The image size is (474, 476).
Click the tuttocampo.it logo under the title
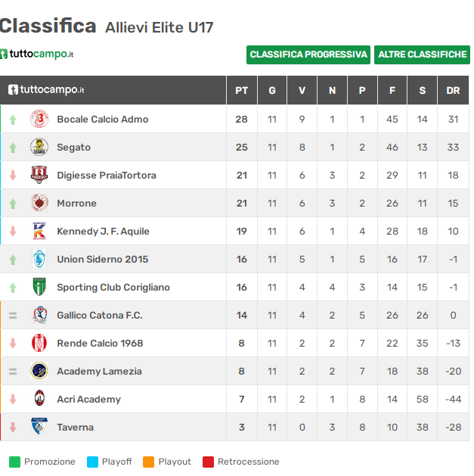pos(37,54)
